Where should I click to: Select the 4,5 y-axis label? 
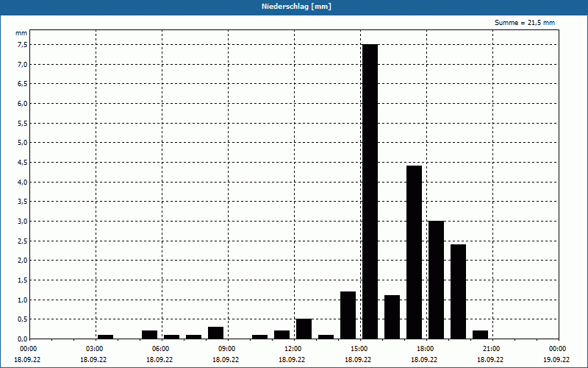click(x=23, y=162)
